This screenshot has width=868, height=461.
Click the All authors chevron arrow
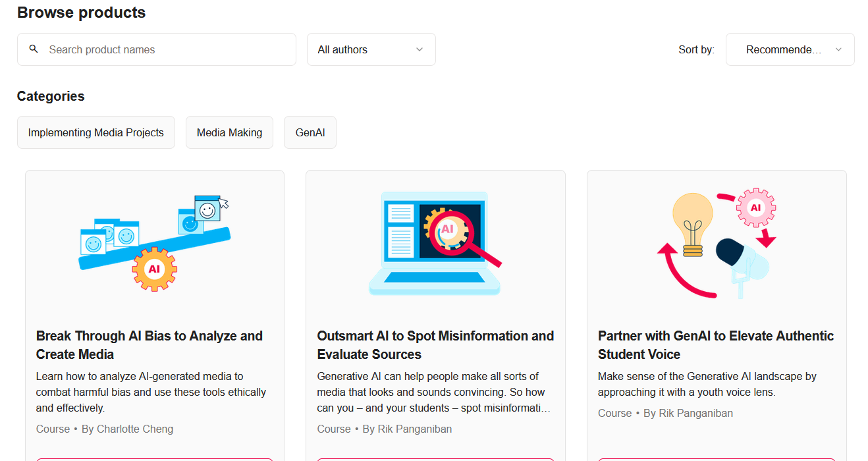pos(420,49)
